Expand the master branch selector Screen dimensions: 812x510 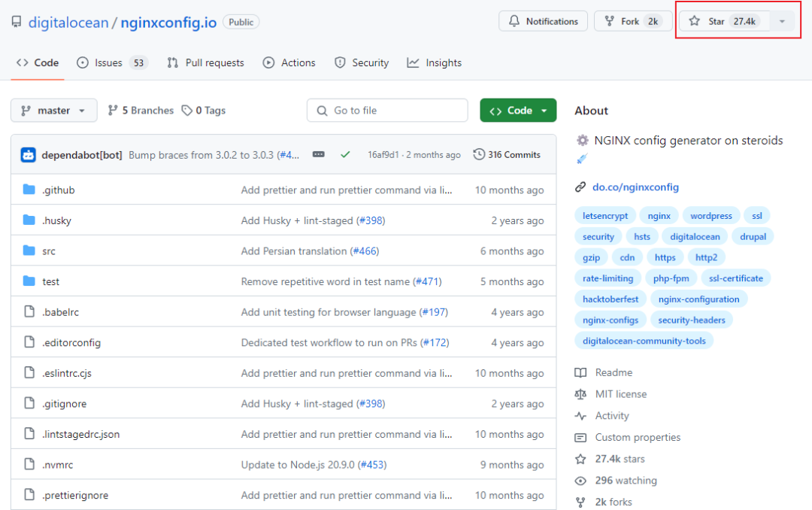(54, 111)
